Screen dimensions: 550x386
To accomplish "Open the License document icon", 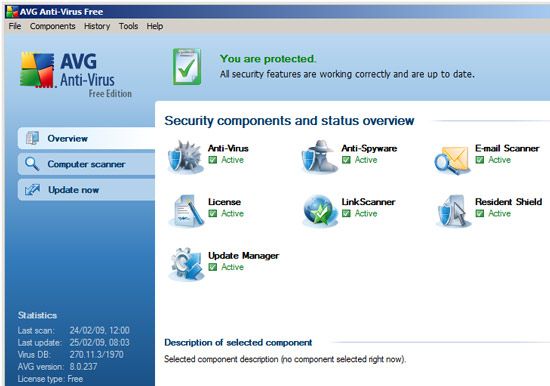I will [187, 211].
